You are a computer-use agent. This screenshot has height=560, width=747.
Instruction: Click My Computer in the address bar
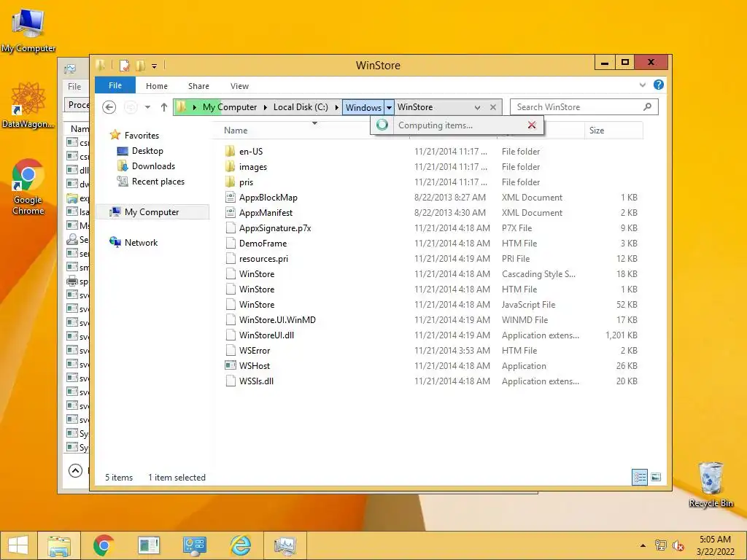230,107
